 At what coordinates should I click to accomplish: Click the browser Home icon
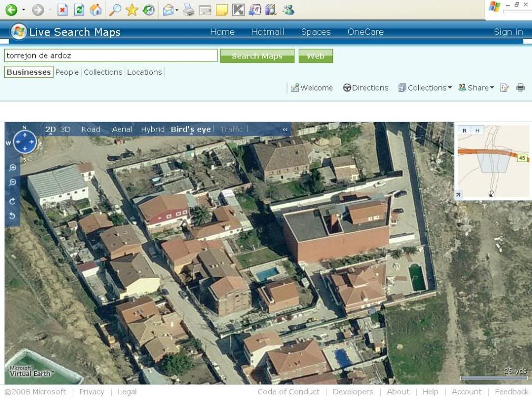click(95, 9)
